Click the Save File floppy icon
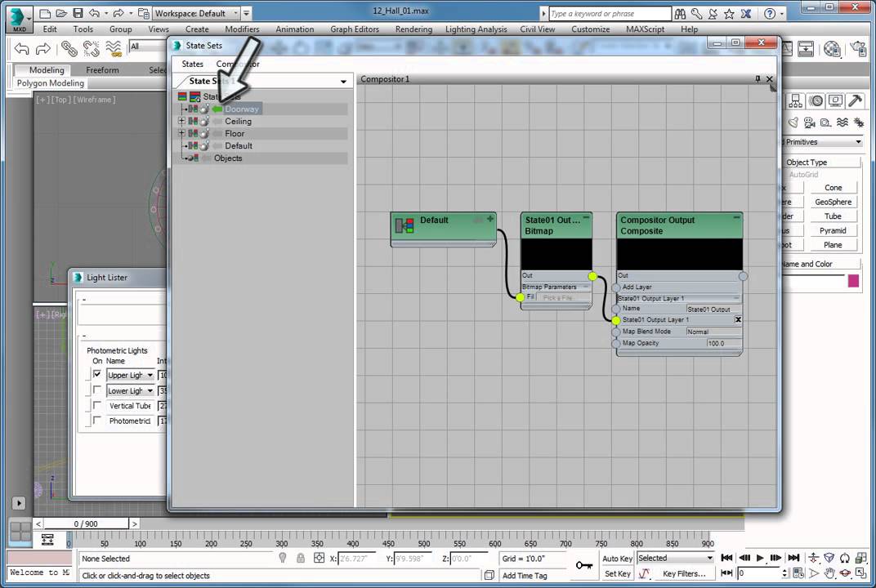This screenshot has height=588, width=876. pyautogui.click(x=78, y=13)
